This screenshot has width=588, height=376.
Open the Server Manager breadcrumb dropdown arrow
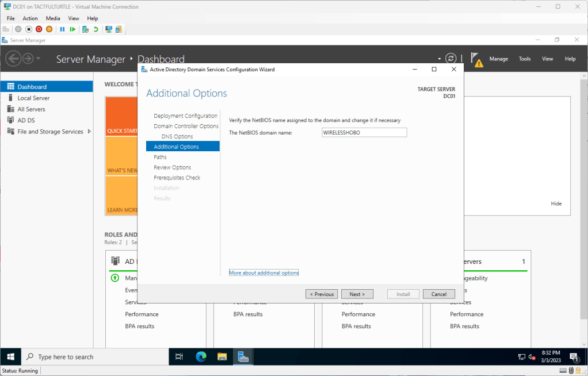pos(440,59)
